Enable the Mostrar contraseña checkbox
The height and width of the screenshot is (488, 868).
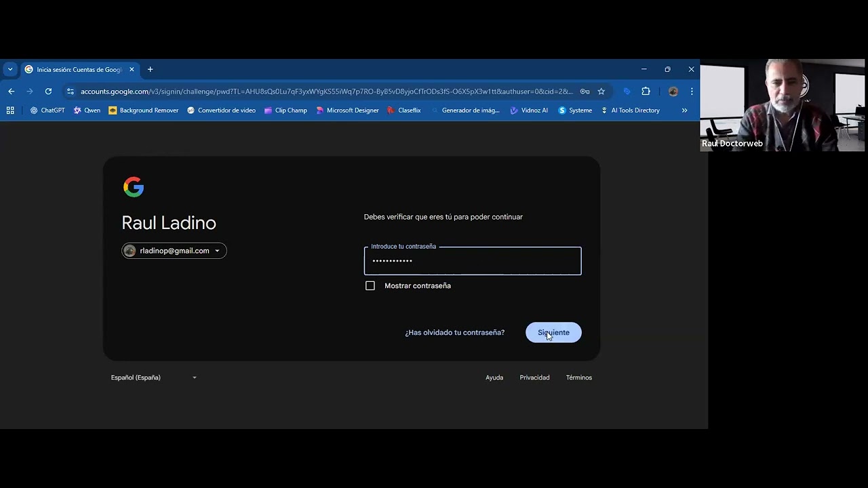[x=370, y=286]
